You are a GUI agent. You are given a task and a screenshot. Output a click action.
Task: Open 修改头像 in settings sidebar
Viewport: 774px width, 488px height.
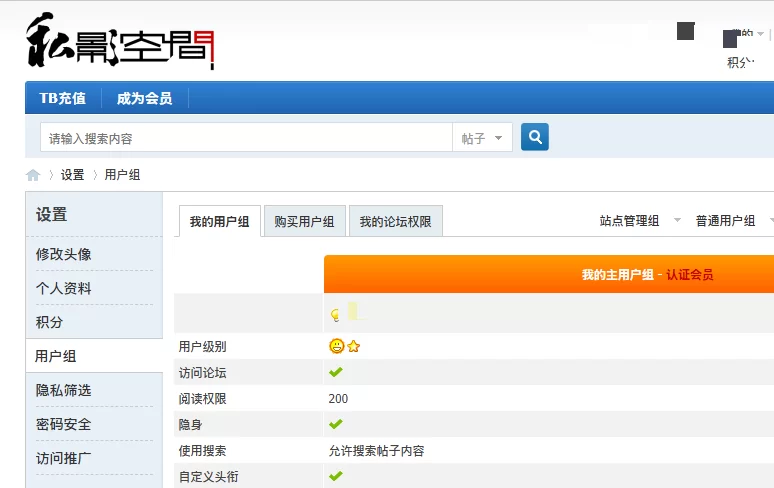click(64, 254)
